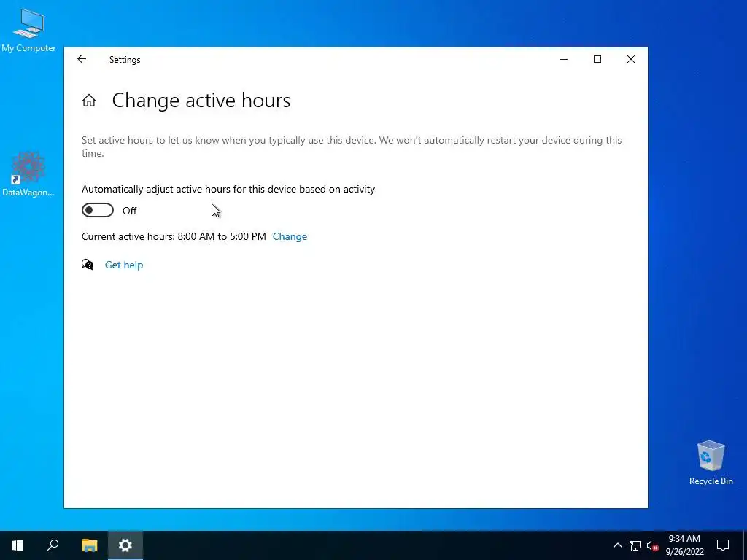
Task: Click the Settings gear taskbar button
Action: tap(125, 545)
